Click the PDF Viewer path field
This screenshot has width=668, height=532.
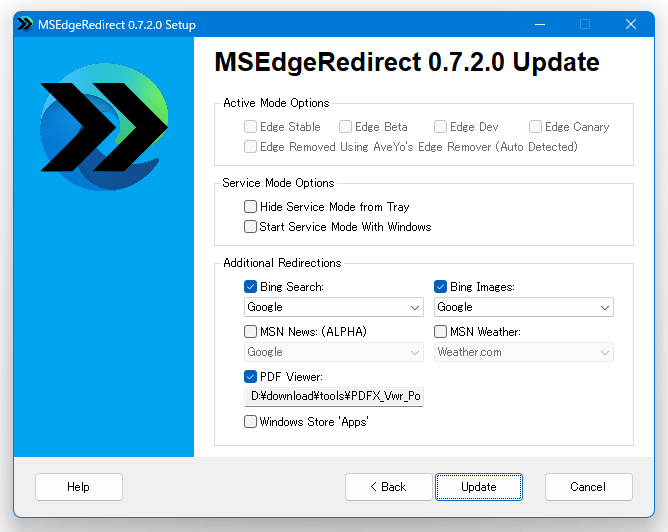pos(334,397)
